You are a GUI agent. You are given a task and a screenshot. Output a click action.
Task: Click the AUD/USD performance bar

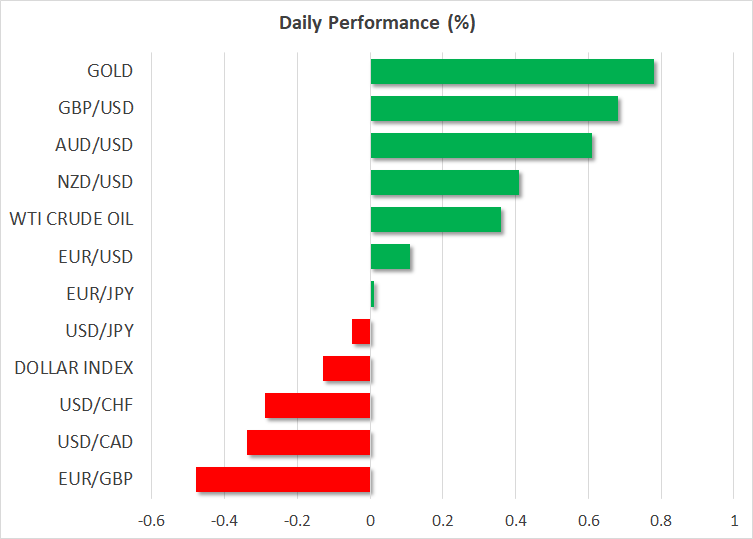(x=481, y=146)
